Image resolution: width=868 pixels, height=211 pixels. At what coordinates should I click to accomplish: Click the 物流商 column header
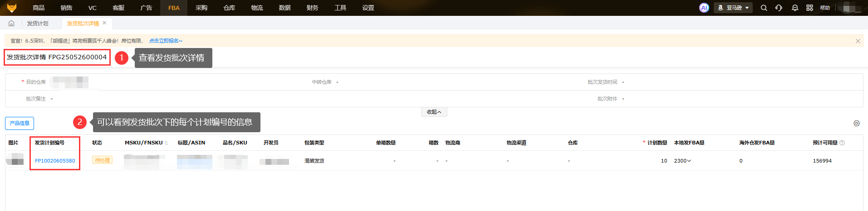coord(453,143)
